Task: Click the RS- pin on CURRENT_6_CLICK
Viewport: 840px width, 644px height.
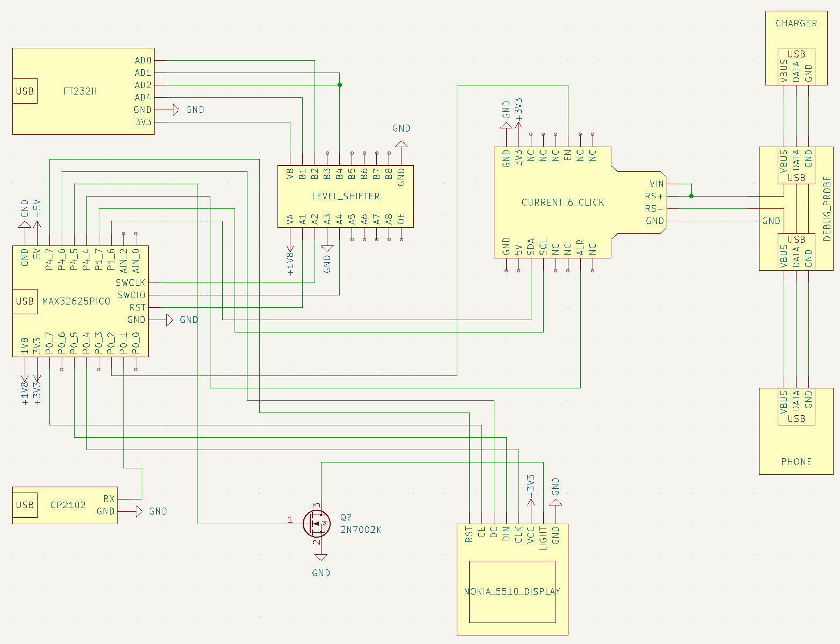Action: pyautogui.click(x=654, y=209)
